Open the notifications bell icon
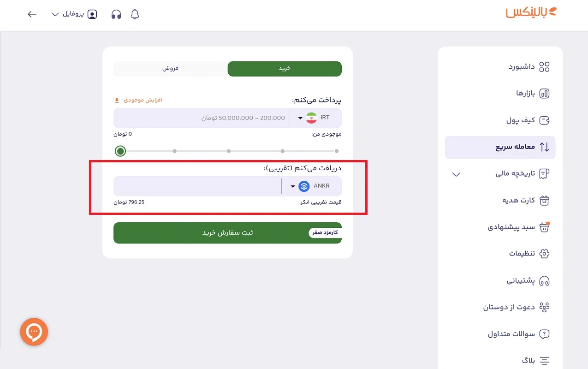Viewport: 588px width, 369px height. click(x=134, y=14)
